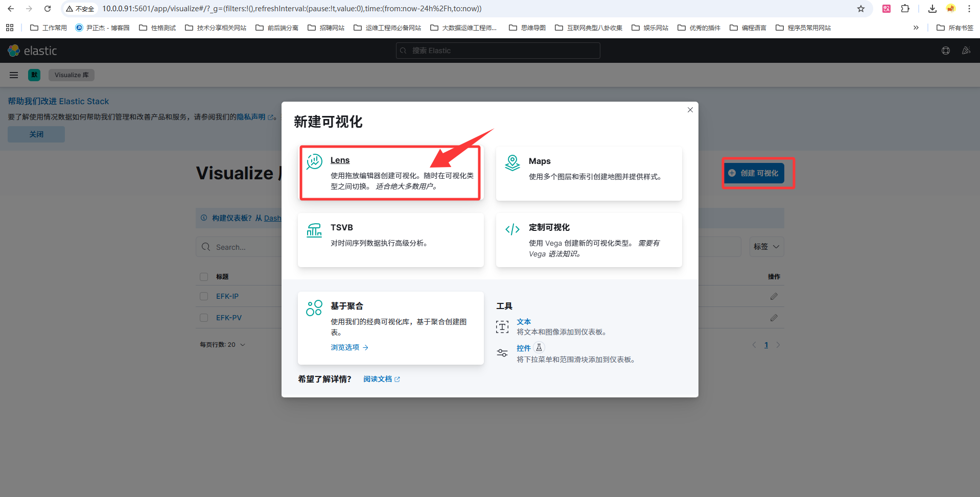Click the edit pencil for EFK-IP
This screenshot has height=497, width=980.
(x=774, y=296)
